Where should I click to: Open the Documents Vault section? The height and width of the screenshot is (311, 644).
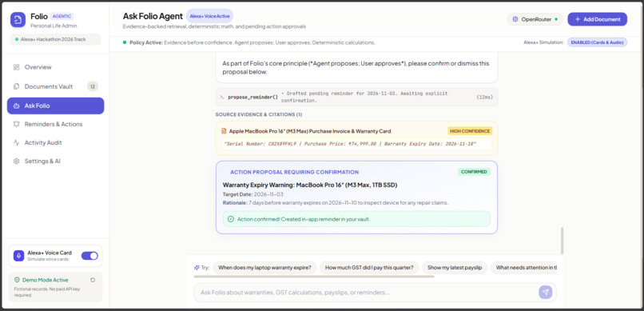pos(55,86)
